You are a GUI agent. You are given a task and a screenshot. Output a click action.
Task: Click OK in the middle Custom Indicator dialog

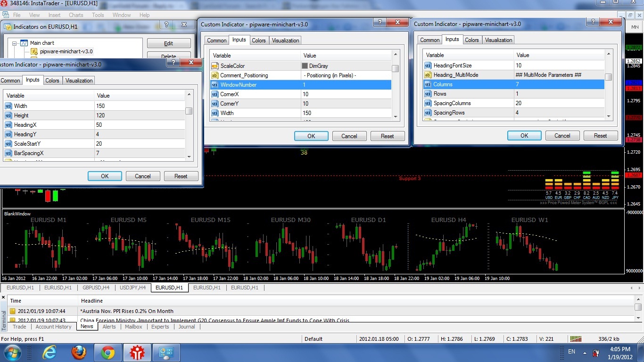tap(311, 136)
